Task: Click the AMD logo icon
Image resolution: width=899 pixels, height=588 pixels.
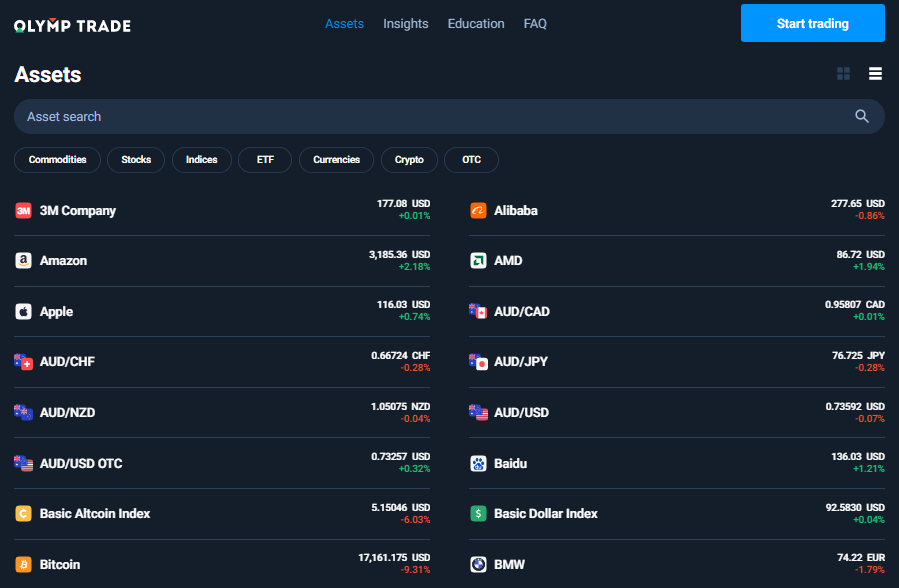Action: coord(478,261)
